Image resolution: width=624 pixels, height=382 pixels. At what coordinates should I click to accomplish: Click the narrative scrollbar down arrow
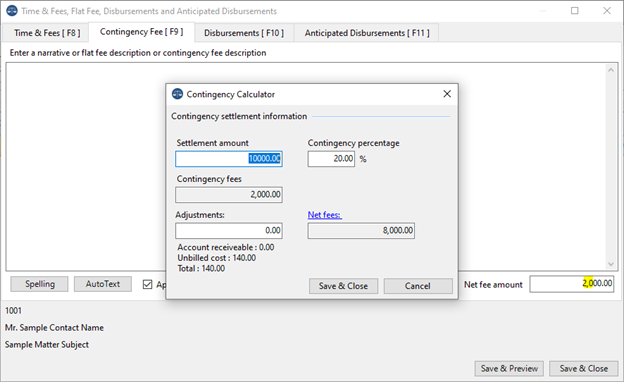pos(611,264)
